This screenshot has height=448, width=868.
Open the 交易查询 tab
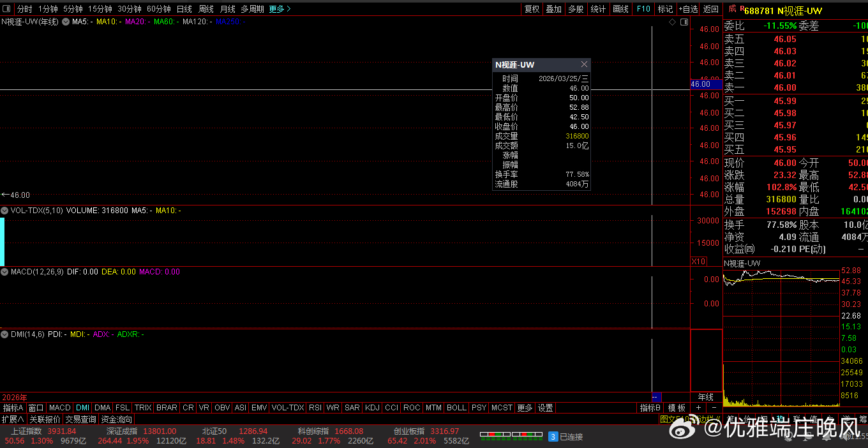pos(81,419)
